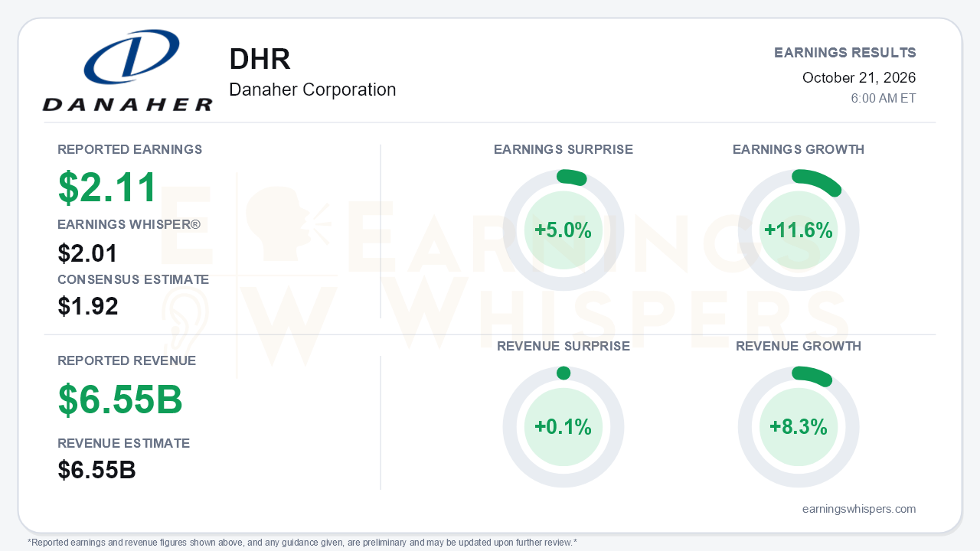Select the black $6.55B revenue estimate
Image resolution: width=980 pixels, height=551 pixels.
click(x=97, y=470)
